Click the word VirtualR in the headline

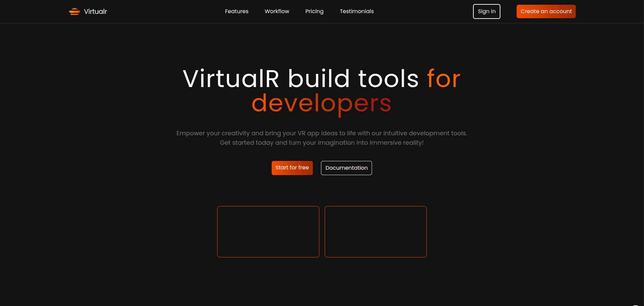231,79
